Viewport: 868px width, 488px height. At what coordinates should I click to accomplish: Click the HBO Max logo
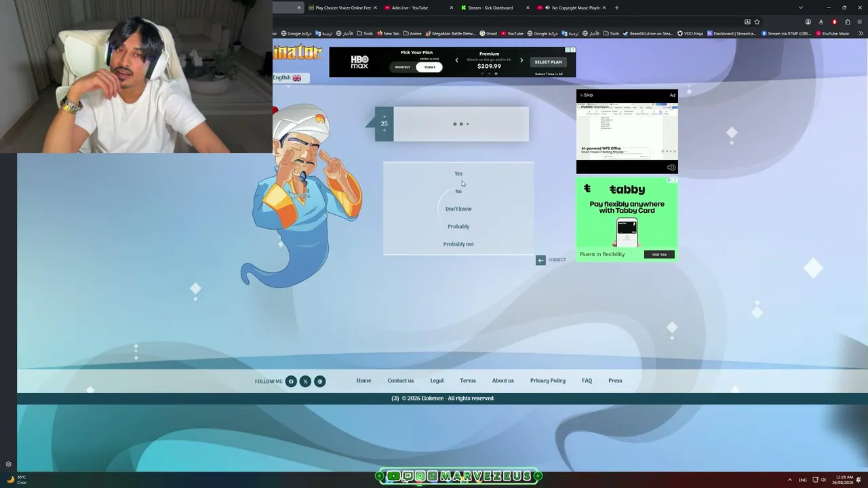(x=359, y=62)
